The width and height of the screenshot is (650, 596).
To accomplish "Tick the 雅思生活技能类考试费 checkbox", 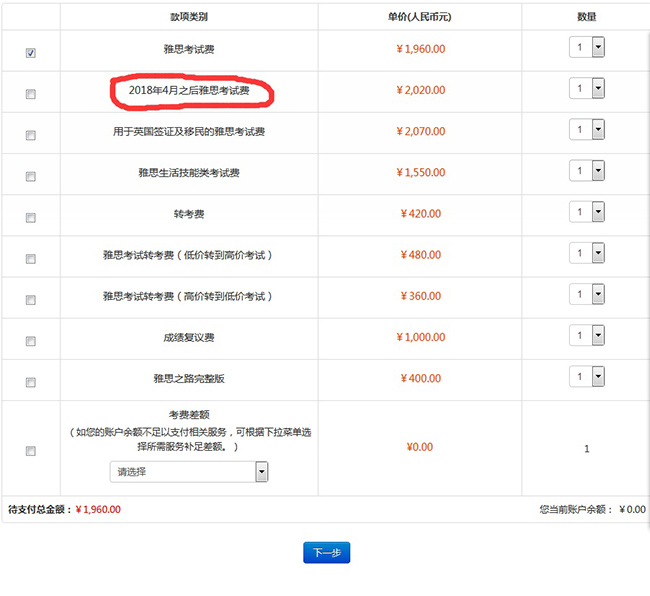I will click(x=30, y=176).
